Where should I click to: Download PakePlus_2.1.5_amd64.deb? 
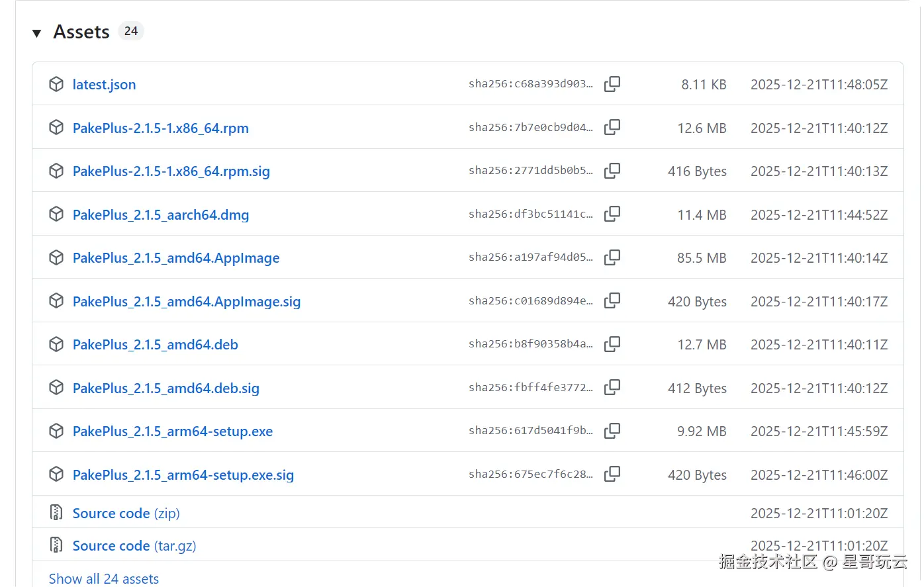pos(156,345)
